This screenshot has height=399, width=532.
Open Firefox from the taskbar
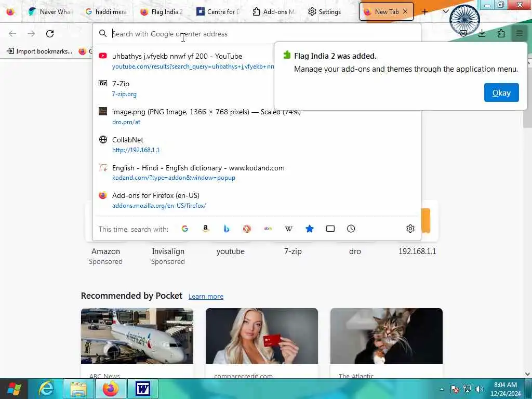[111, 389]
